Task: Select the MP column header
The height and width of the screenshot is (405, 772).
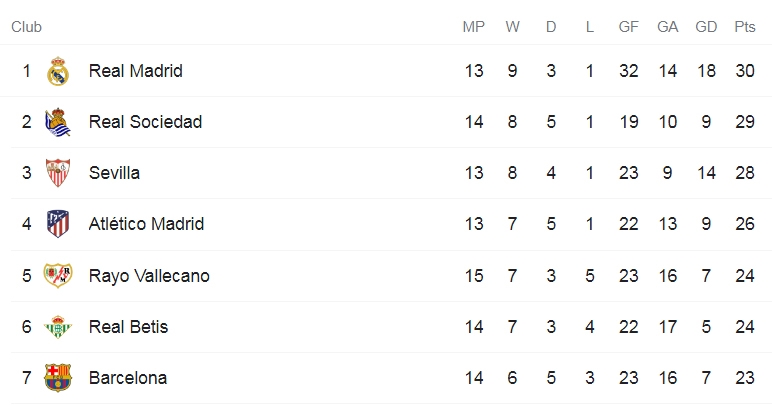Action: tap(474, 27)
